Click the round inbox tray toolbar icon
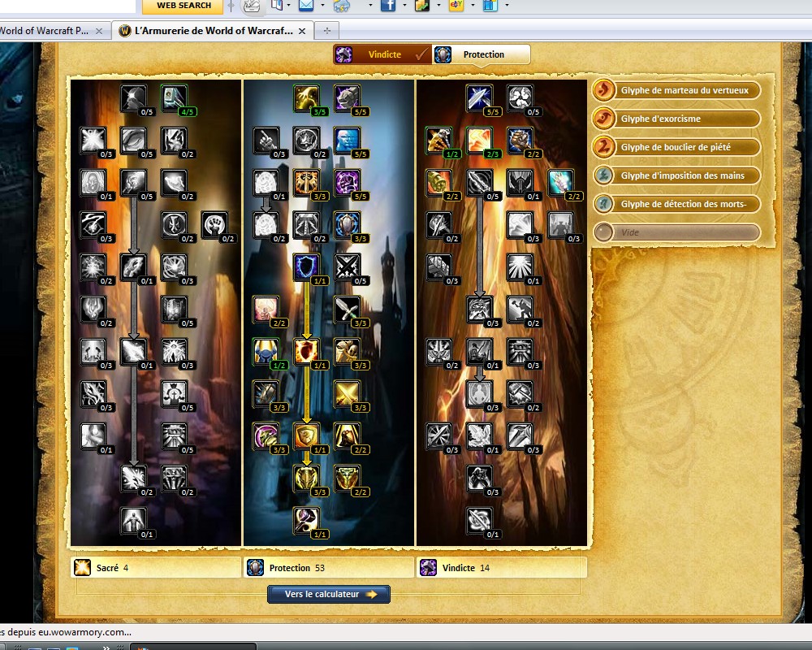Image resolution: width=812 pixels, height=650 pixels. click(252, 6)
